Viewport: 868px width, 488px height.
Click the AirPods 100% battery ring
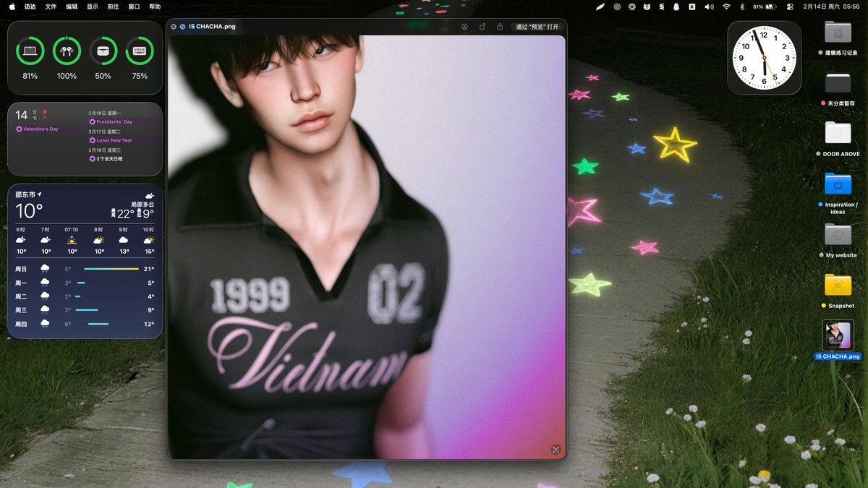[67, 51]
